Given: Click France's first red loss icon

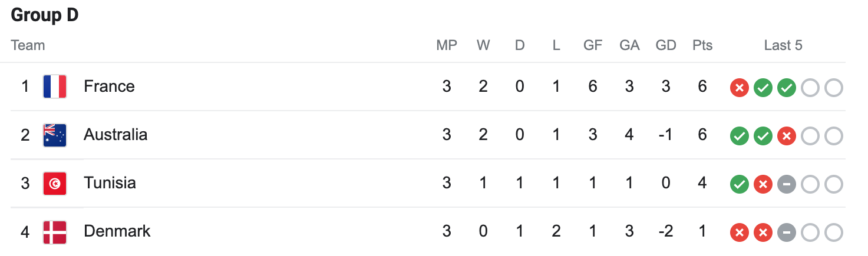Looking at the screenshot, I should click(x=739, y=88).
